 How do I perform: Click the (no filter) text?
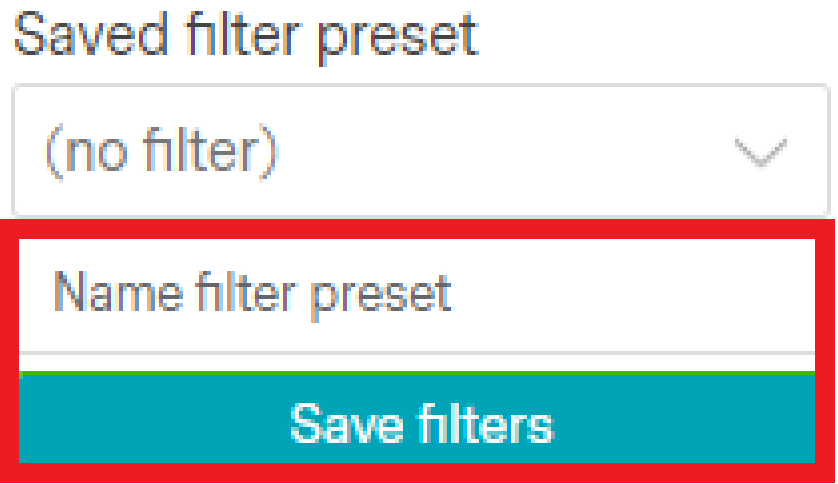pyautogui.click(x=160, y=152)
